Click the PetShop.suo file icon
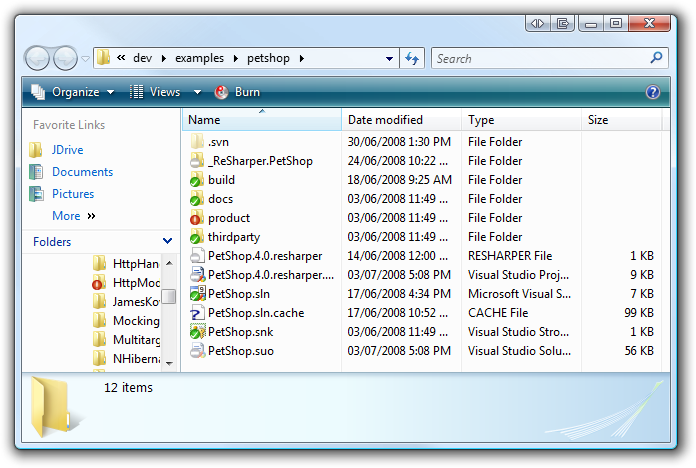The width and height of the screenshot is (696, 468). tap(198, 351)
